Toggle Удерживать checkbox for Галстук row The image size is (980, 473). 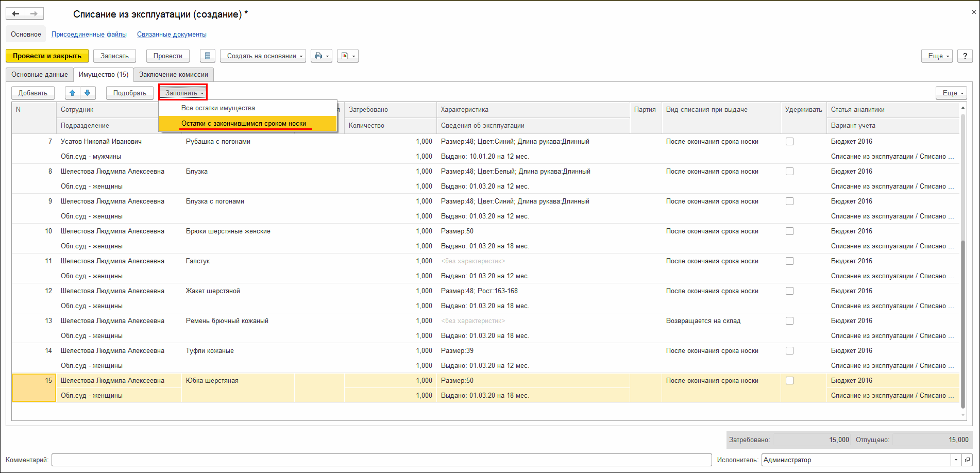pyautogui.click(x=789, y=261)
